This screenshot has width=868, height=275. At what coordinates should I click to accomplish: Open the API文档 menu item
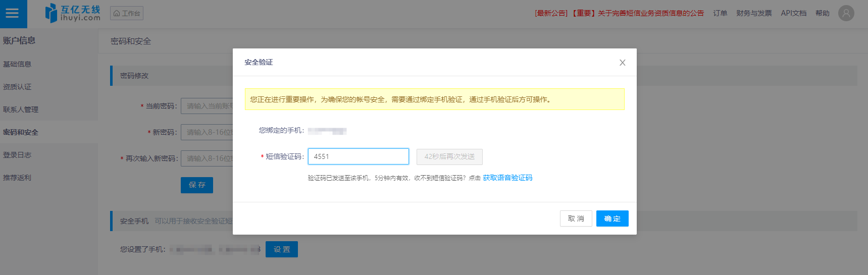pos(793,13)
